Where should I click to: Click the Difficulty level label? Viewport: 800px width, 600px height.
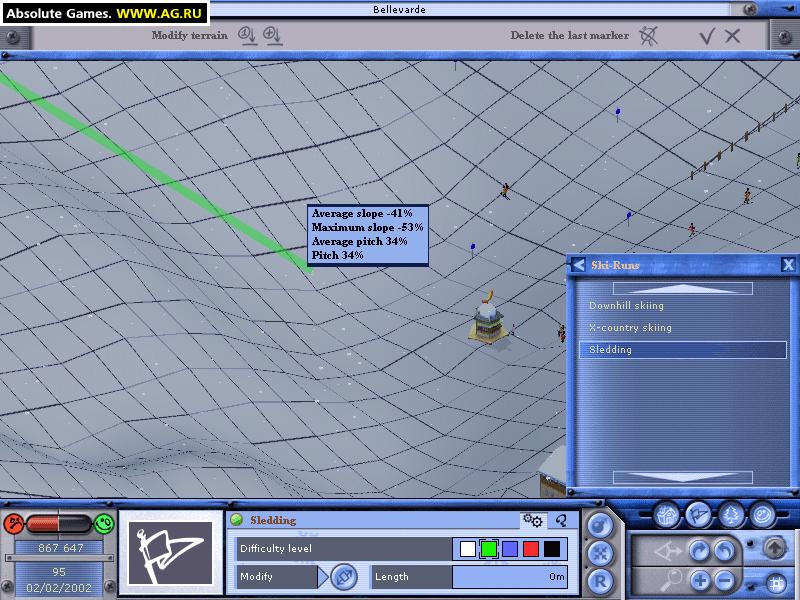(276, 549)
